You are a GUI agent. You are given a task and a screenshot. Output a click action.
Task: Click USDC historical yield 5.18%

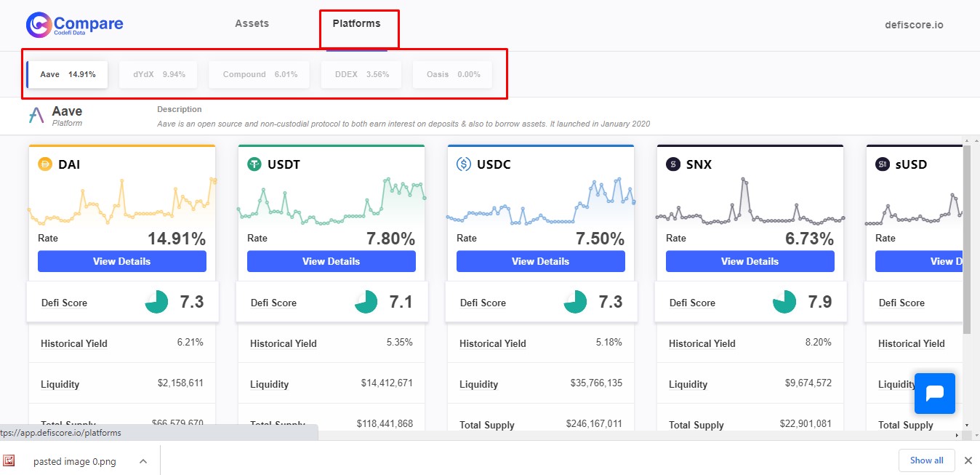(x=609, y=342)
